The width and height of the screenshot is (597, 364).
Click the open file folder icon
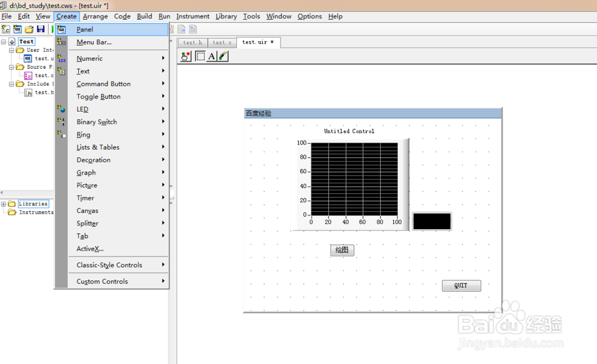(29, 29)
